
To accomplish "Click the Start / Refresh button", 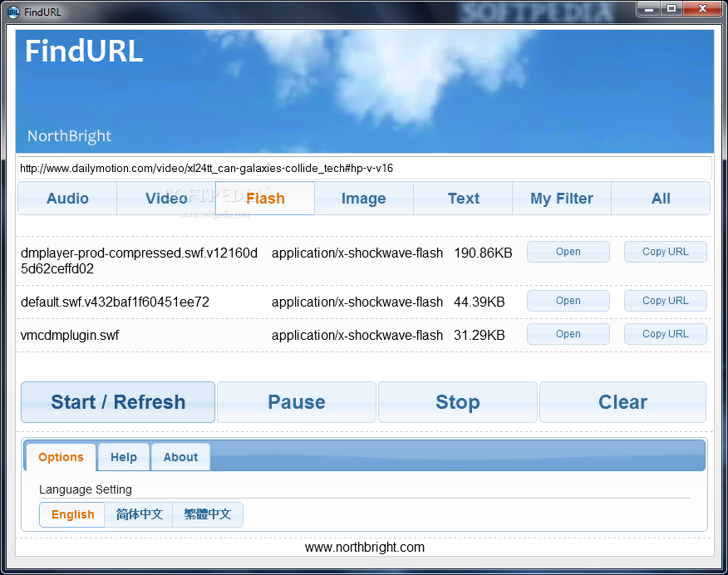I will pyautogui.click(x=118, y=402).
